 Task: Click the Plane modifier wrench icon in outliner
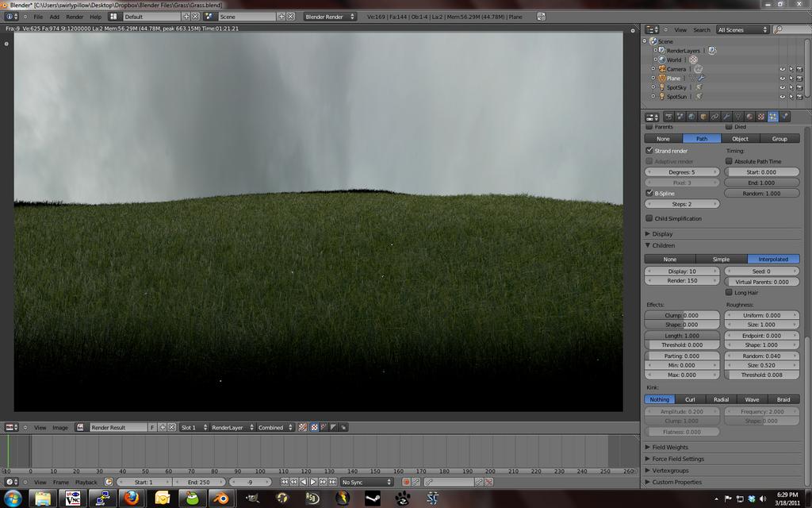point(702,78)
